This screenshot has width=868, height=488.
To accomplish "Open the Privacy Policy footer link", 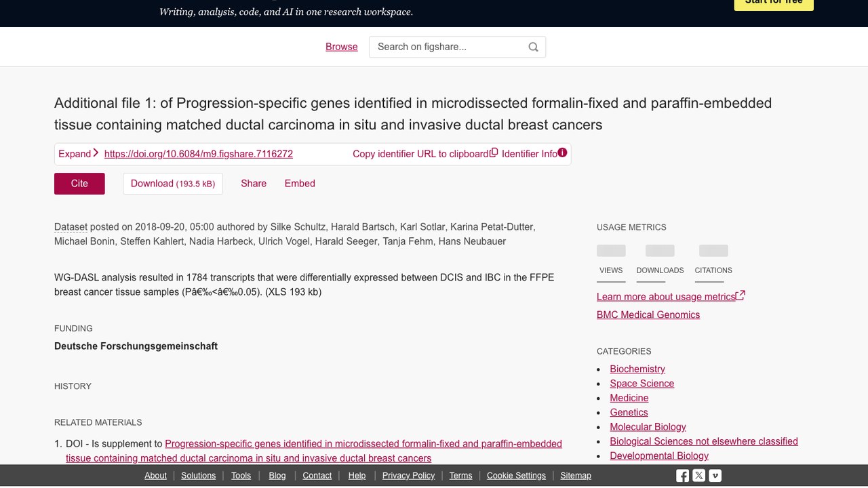I will click(408, 476).
